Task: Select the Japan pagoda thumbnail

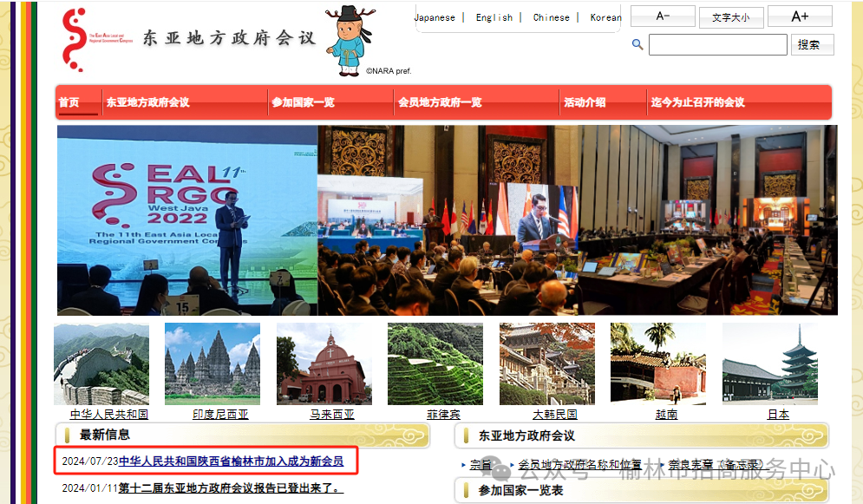Action: coord(769,364)
